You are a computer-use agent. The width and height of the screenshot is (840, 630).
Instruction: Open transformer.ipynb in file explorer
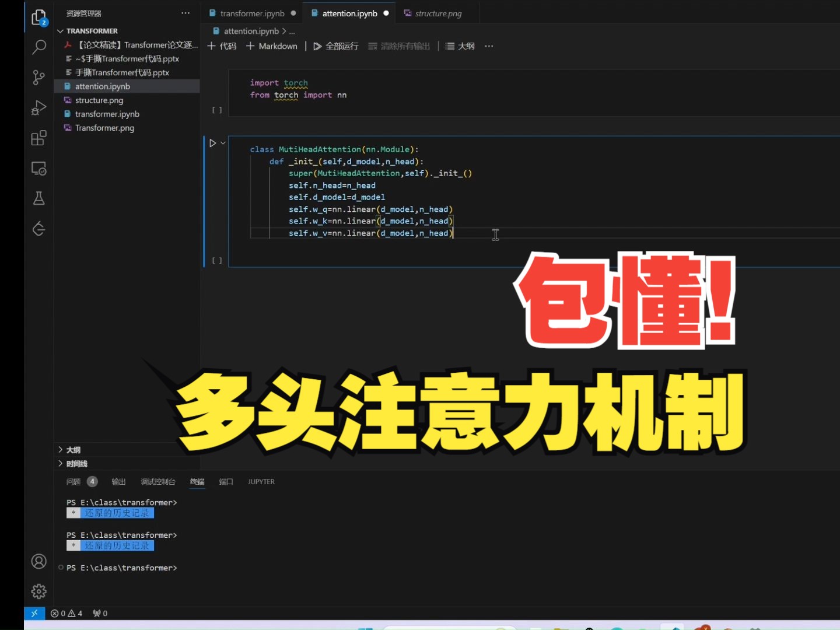(x=127, y=114)
